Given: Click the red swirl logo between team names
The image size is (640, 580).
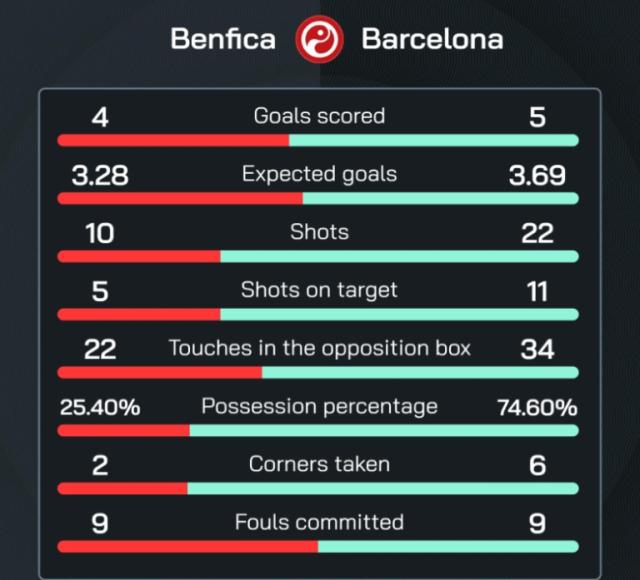Looking at the screenshot, I should pos(319,40).
